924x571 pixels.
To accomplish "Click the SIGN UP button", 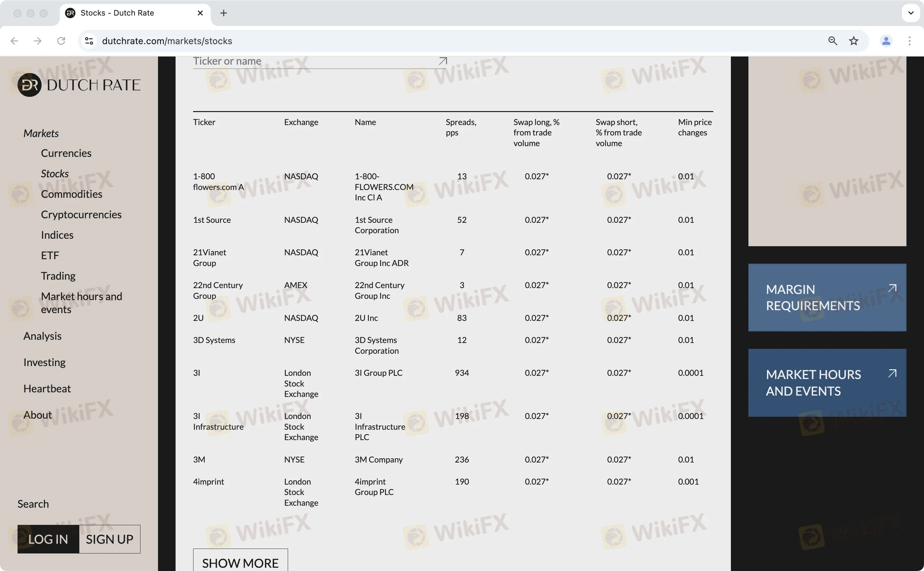I will (x=110, y=539).
